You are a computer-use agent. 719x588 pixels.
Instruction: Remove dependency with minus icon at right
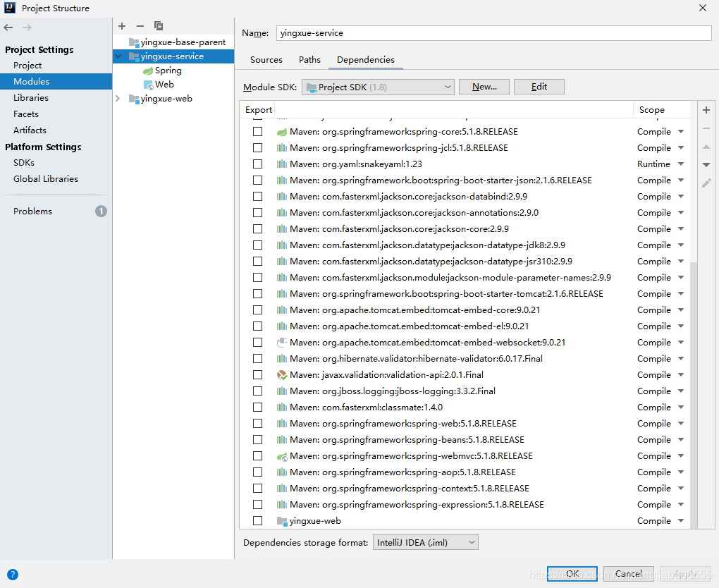pyautogui.click(x=706, y=128)
